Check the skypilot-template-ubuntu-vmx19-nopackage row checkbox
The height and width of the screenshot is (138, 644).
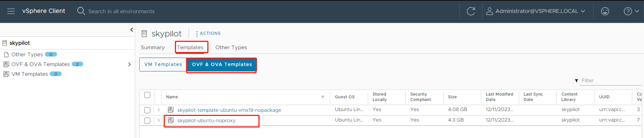[147, 110]
